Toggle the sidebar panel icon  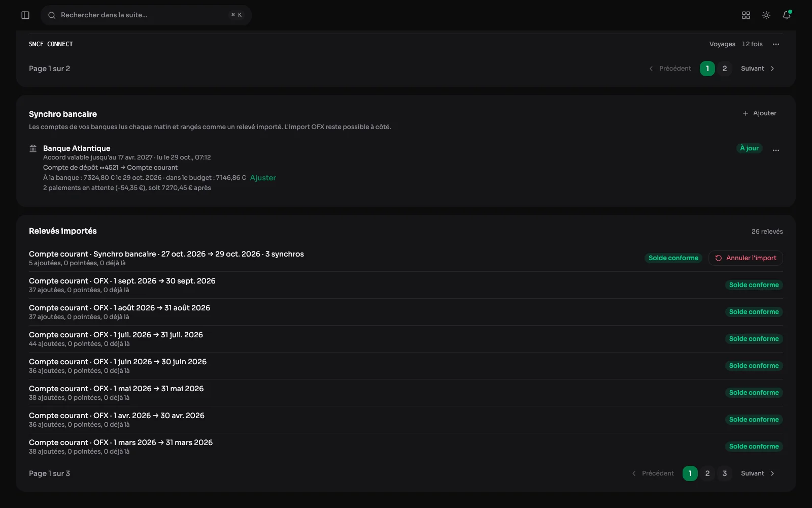pyautogui.click(x=25, y=15)
